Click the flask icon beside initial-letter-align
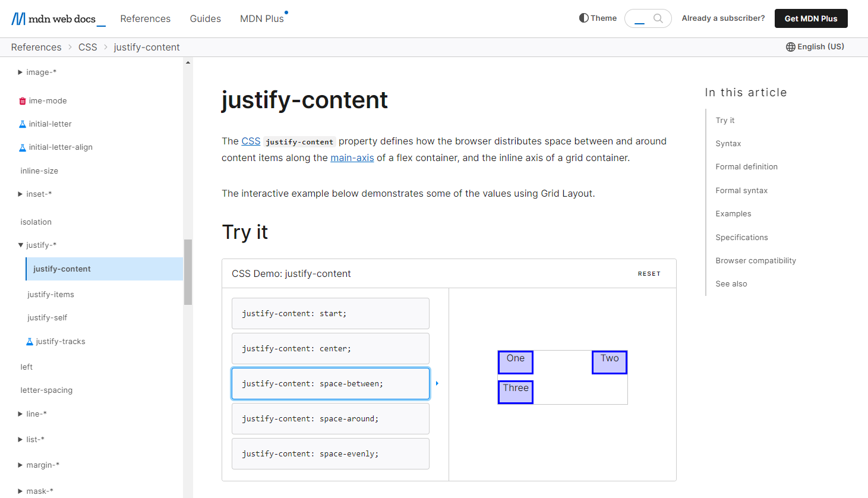Image resolution: width=868 pixels, height=498 pixels. point(22,147)
